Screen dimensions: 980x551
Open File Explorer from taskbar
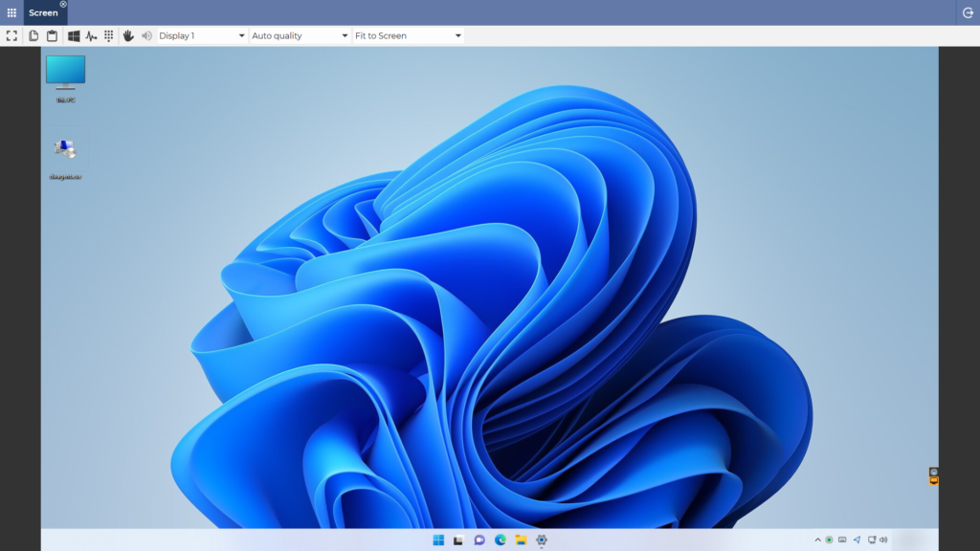tap(521, 540)
